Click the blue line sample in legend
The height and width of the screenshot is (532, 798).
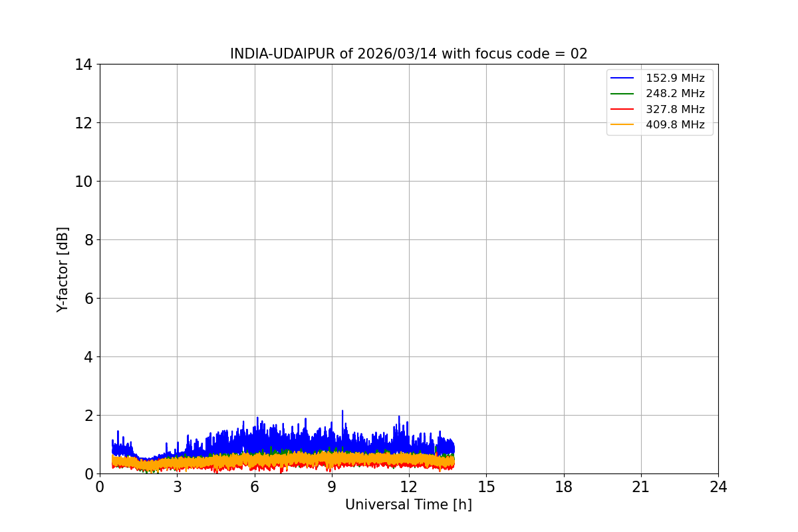[x=623, y=78]
